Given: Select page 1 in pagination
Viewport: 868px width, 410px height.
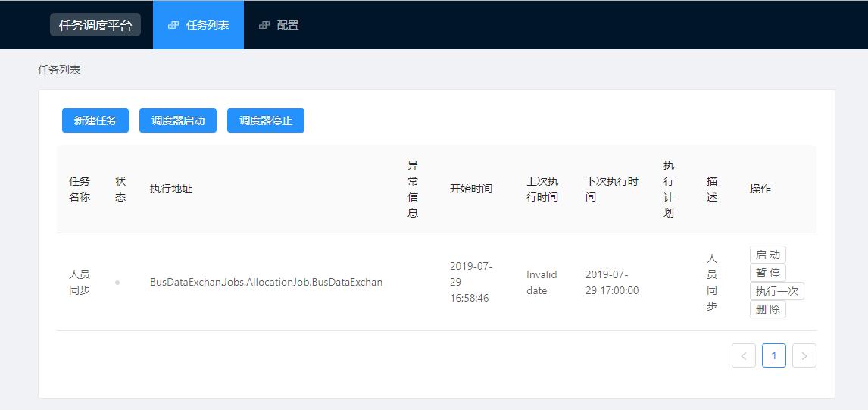Looking at the screenshot, I should point(773,355).
